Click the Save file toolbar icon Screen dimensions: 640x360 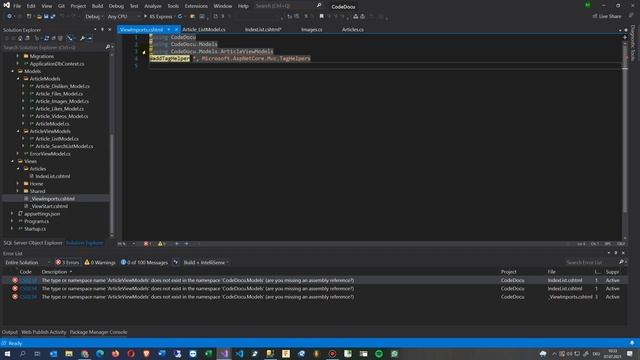pos(46,17)
